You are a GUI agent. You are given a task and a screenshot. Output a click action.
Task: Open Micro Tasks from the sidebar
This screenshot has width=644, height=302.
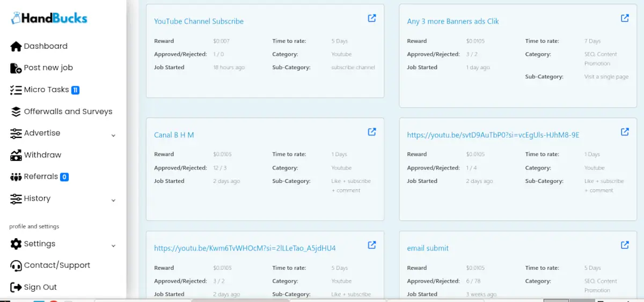46,90
